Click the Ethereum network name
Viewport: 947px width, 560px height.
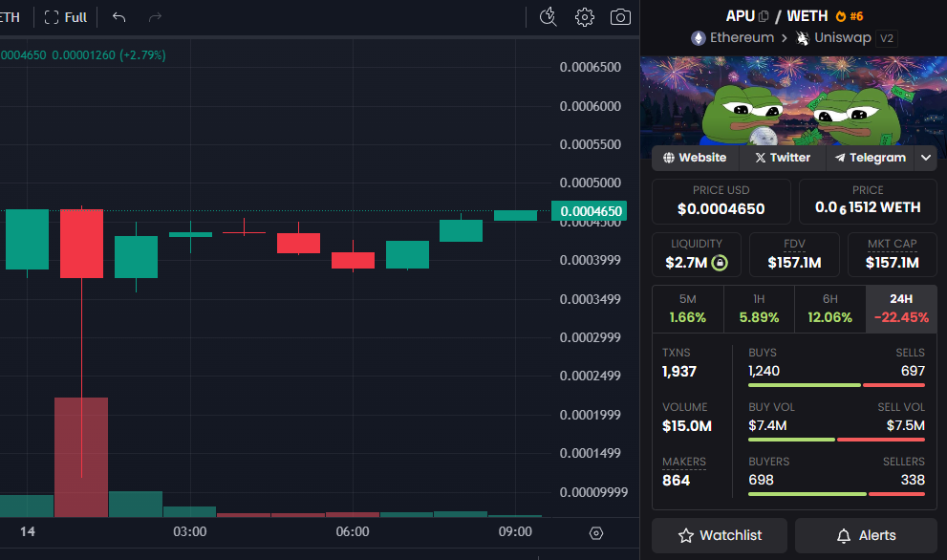click(742, 37)
